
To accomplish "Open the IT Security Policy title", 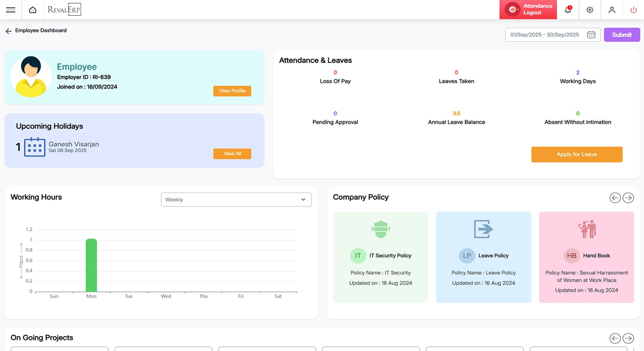I will point(390,256).
